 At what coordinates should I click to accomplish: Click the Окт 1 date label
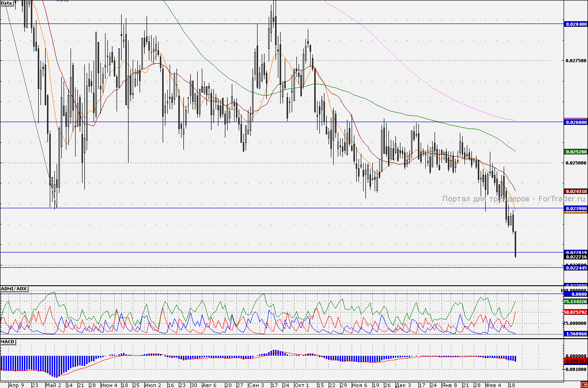(301, 385)
